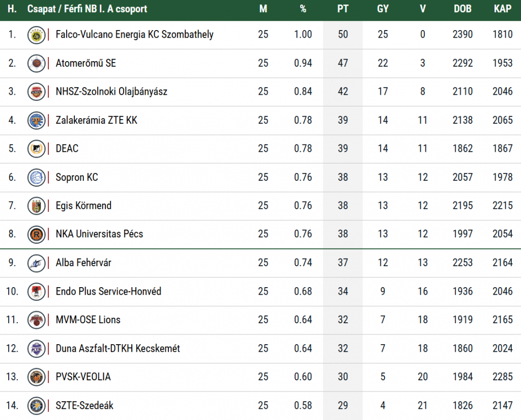Sort by the DOB column header
Viewport: 521px width, 420px height.
click(462, 9)
